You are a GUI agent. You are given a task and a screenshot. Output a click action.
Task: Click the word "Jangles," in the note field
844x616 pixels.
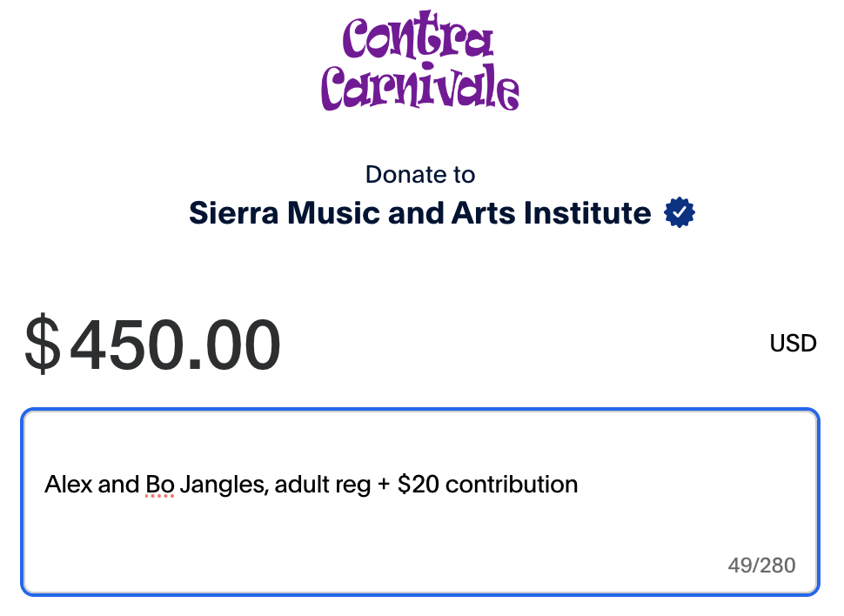[x=224, y=484]
